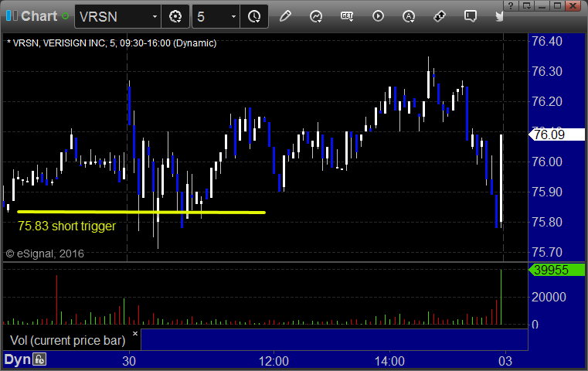Screen dimensions: 588x371
Task: Open the chart settings gear menu
Action: (x=175, y=16)
